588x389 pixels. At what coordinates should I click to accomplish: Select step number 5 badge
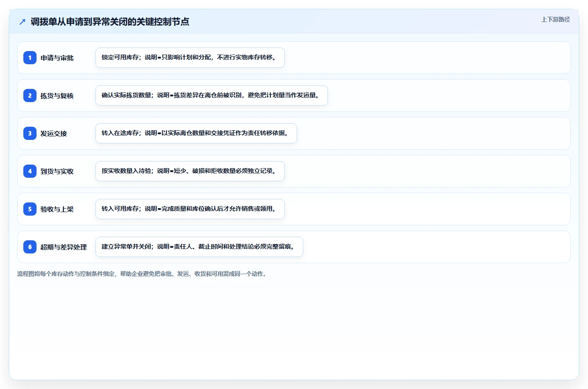point(30,209)
